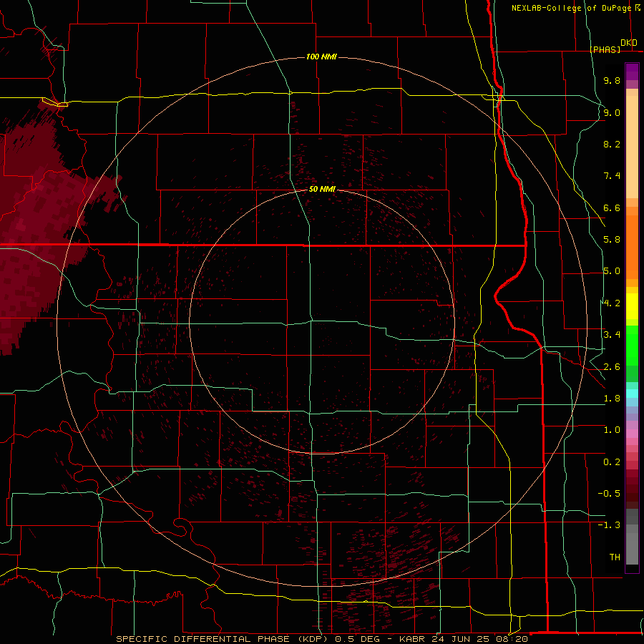Screen dimensions: 644x644
Task: Pick the pink color bar segment
Action: tap(632, 434)
